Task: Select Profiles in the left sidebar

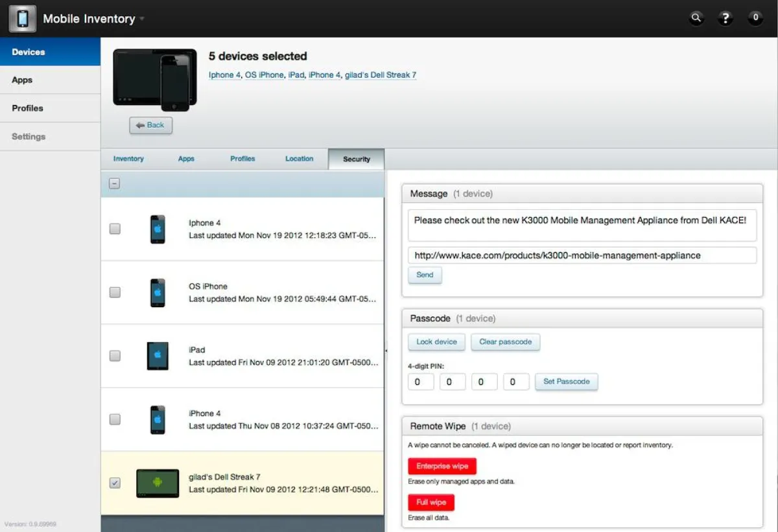Action: tap(27, 108)
